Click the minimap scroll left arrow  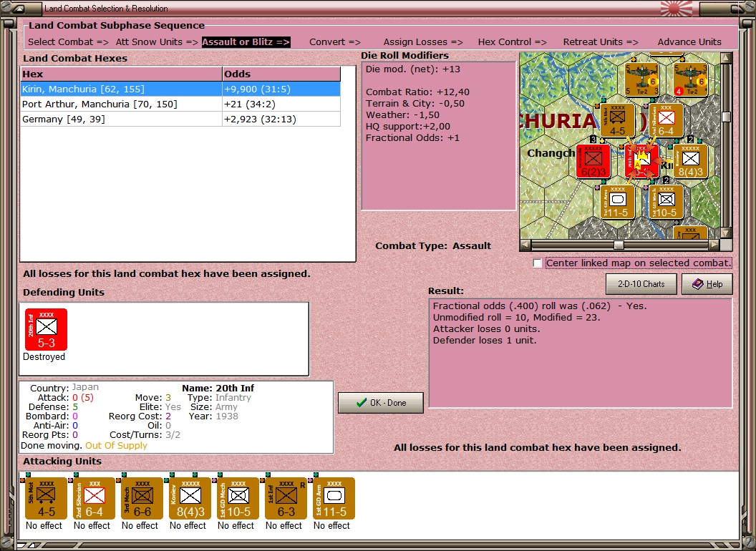click(525, 245)
